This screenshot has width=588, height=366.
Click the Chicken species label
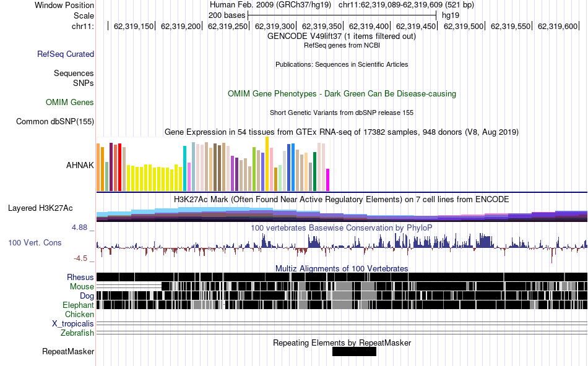(79, 314)
